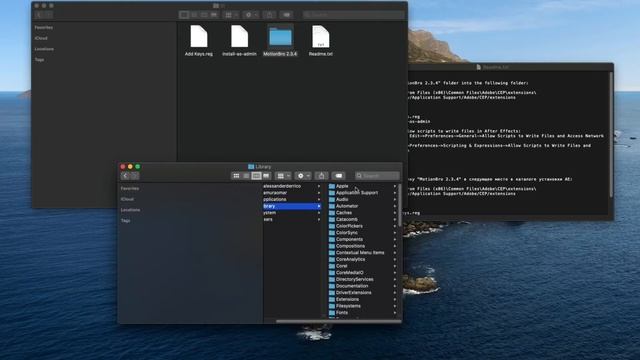Screen dimensions: 640x360
Task: Click the Edit Tags button in Library window
Action: point(338,176)
